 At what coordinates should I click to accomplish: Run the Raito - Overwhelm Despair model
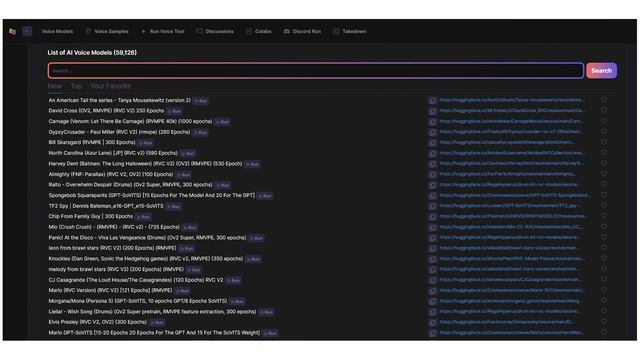coord(223,185)
